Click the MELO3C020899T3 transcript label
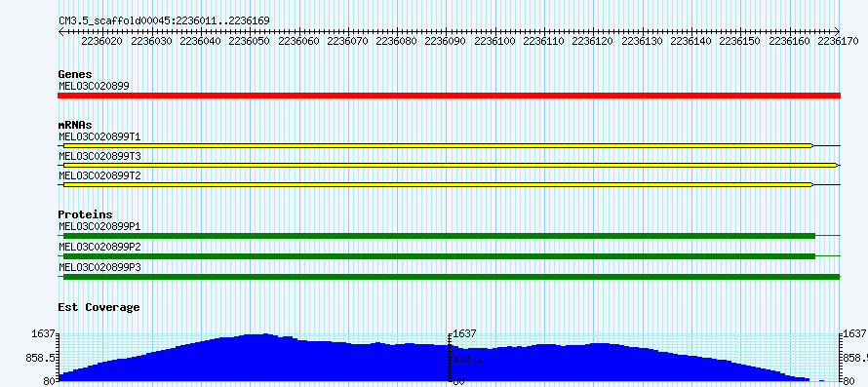 [99, 156]
